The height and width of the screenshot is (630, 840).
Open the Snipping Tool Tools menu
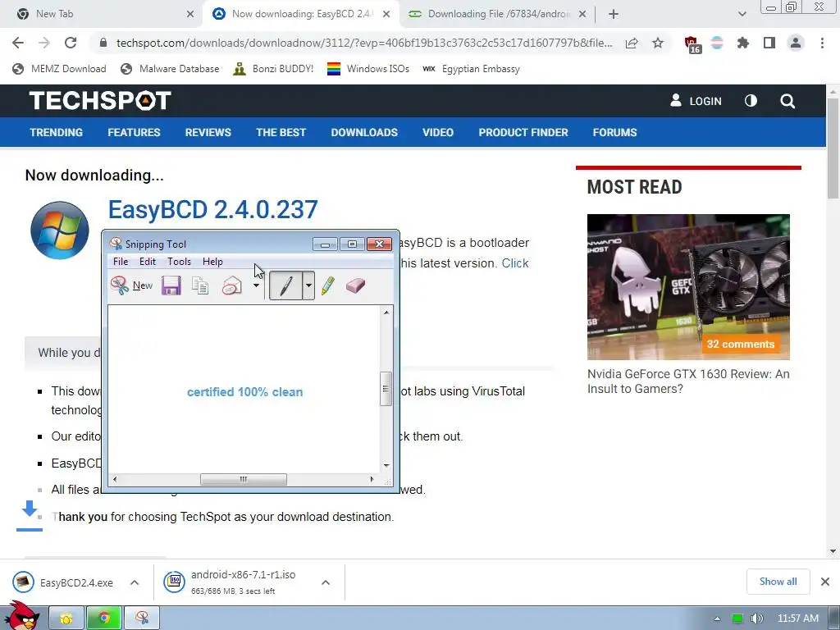[179, 262]
